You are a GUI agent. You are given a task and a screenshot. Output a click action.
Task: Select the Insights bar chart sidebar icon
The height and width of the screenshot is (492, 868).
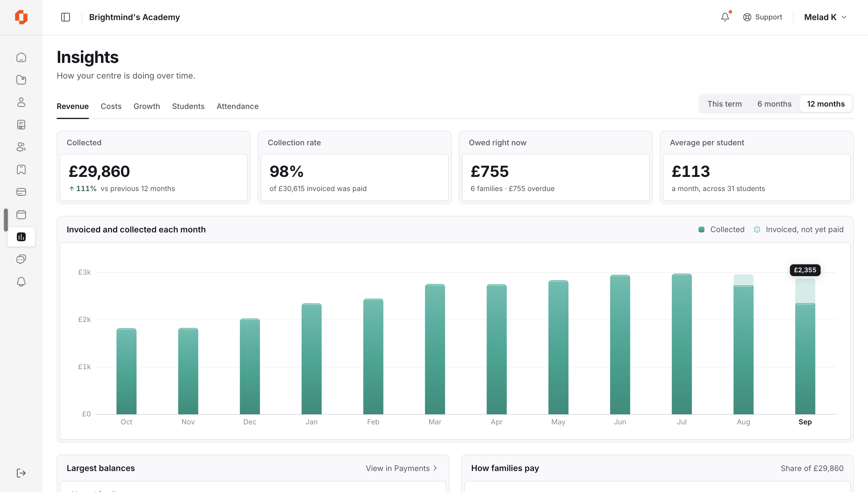pyautogui.click(x=21, y=237)
